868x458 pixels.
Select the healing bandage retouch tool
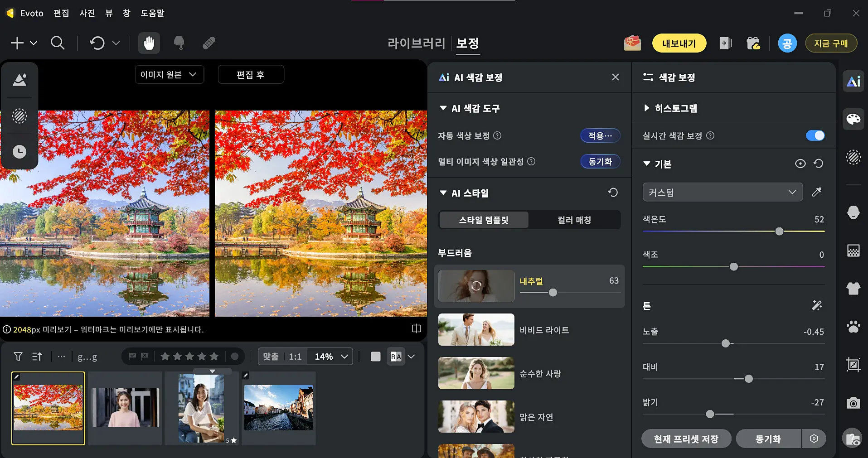(208, 43)
